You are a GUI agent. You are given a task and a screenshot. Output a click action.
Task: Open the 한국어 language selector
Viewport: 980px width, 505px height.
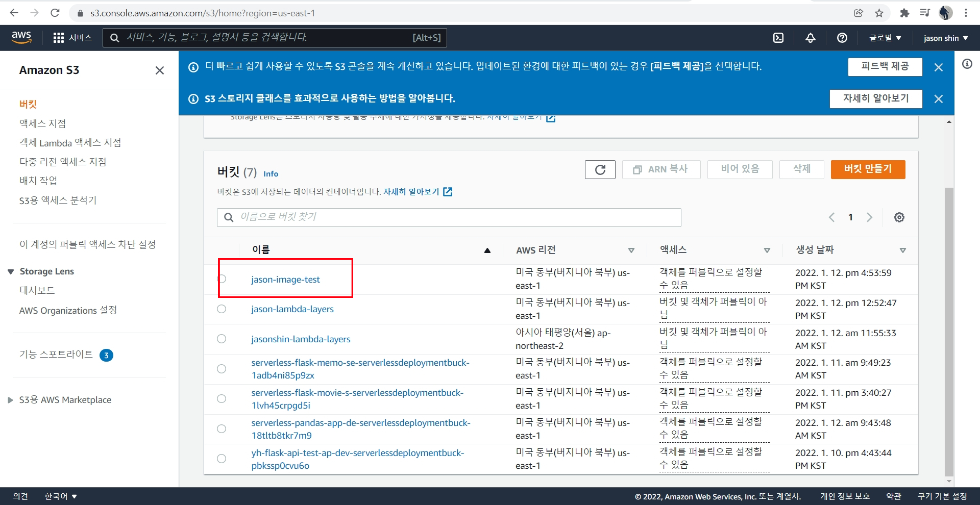(61, 496)
